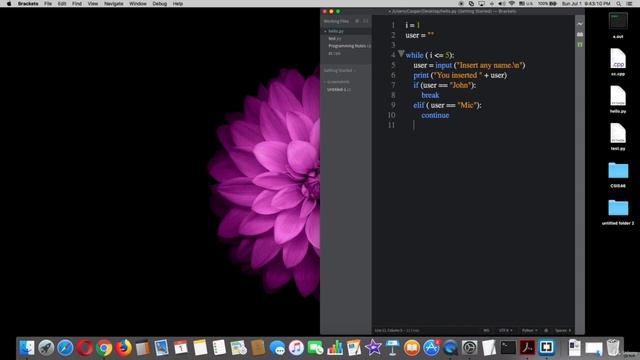This screenshot has height=360, width=640.
Task: Select Programming Notes in working files
Action: tap(349, 46)
